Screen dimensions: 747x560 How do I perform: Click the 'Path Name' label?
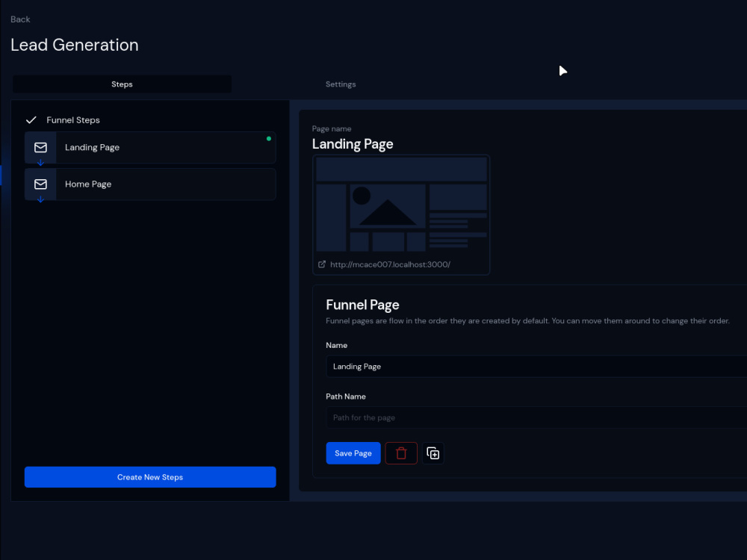346,396
